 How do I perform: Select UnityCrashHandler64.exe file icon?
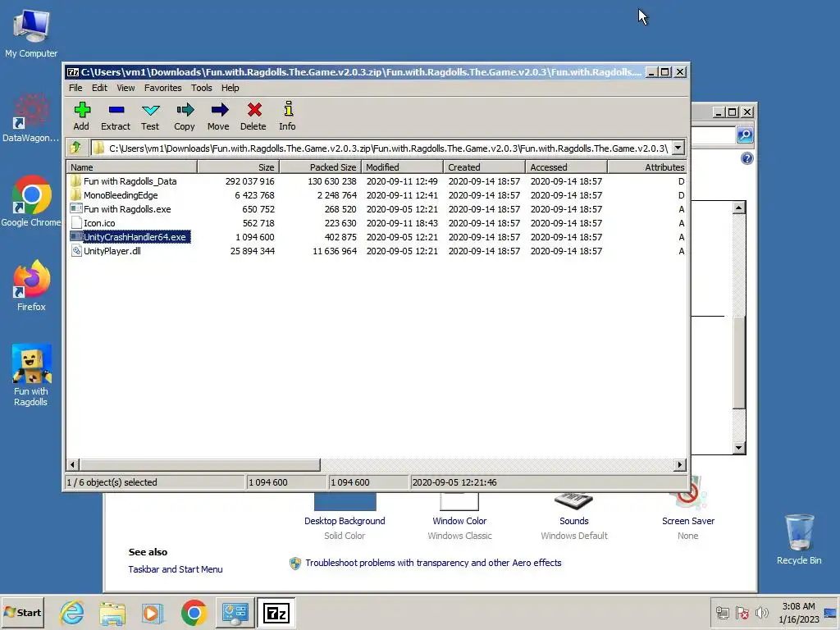(76, 237)
